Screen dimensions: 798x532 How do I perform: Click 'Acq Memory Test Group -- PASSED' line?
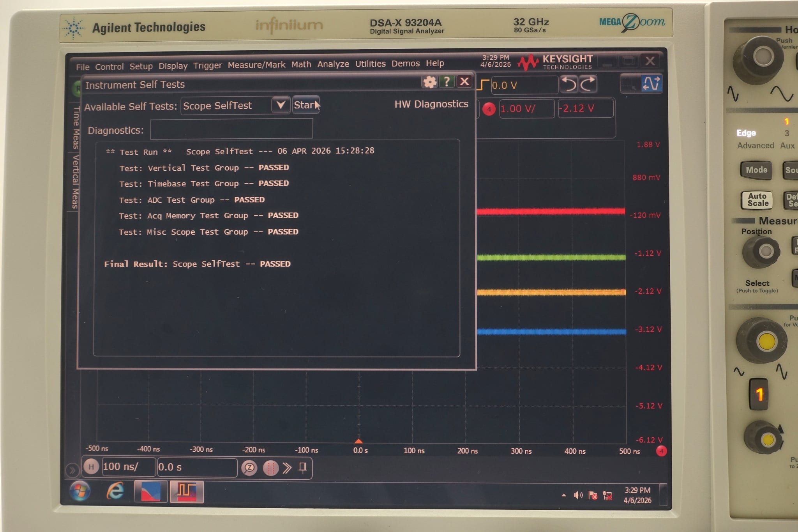click(208, 216)
